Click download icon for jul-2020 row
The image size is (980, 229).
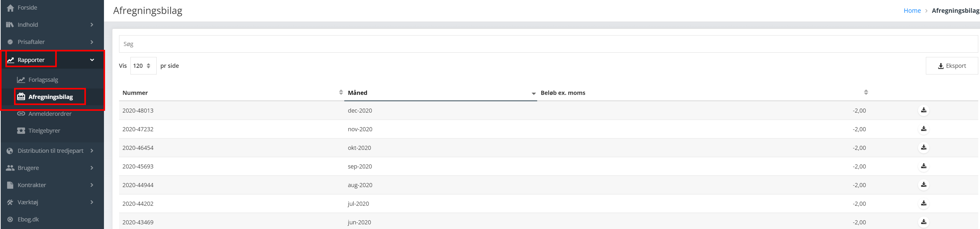(x=923, y=203)
